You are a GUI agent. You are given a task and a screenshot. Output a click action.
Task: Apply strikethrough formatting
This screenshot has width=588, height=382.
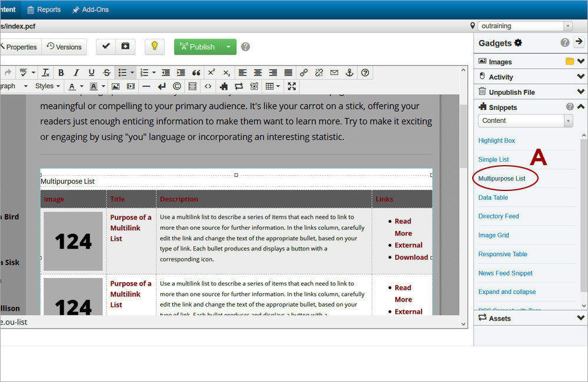click(107, 73)
